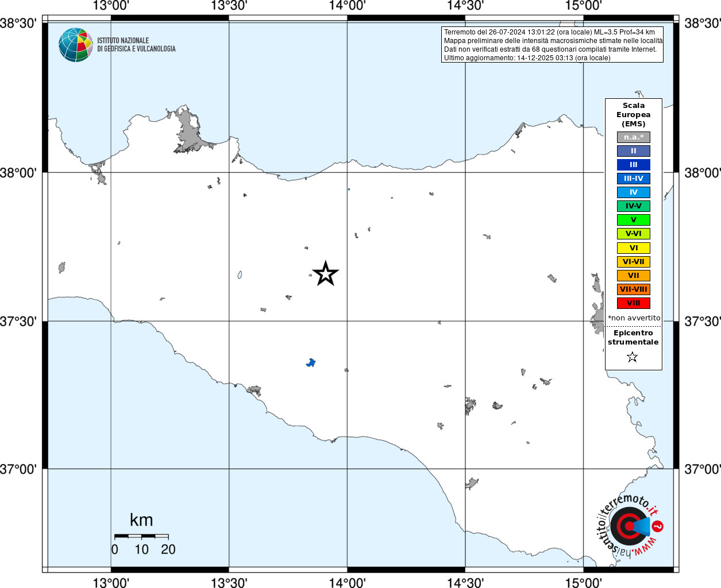The height and width of the screenshot is (588, 721).
Task: Click the legend epicenter star symbol
Action: click(633, 357)
